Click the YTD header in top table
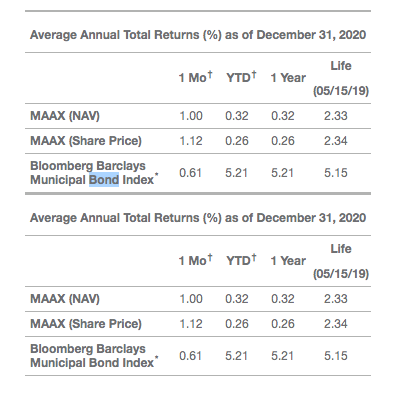The image size is (402, 396). (x=241, y=77)
